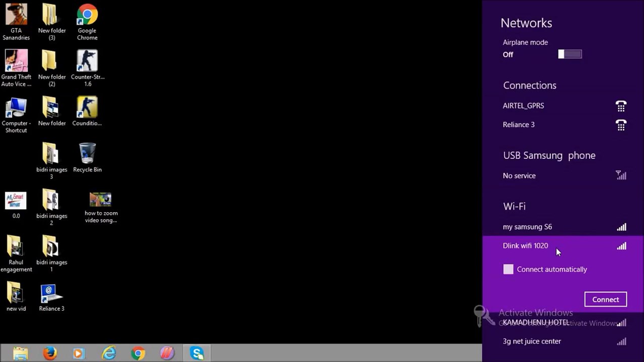Launch Internet Explorer from the taskbar

(109, 353)
